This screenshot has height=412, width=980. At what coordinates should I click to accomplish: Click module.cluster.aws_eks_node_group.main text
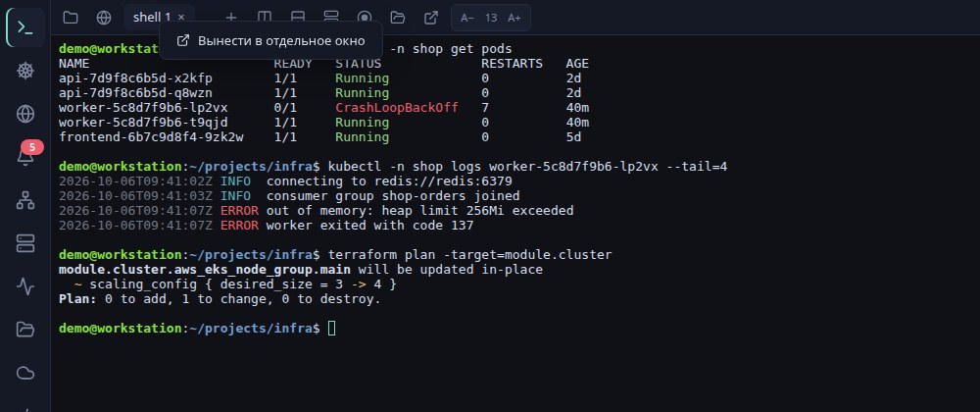point(205,270)
